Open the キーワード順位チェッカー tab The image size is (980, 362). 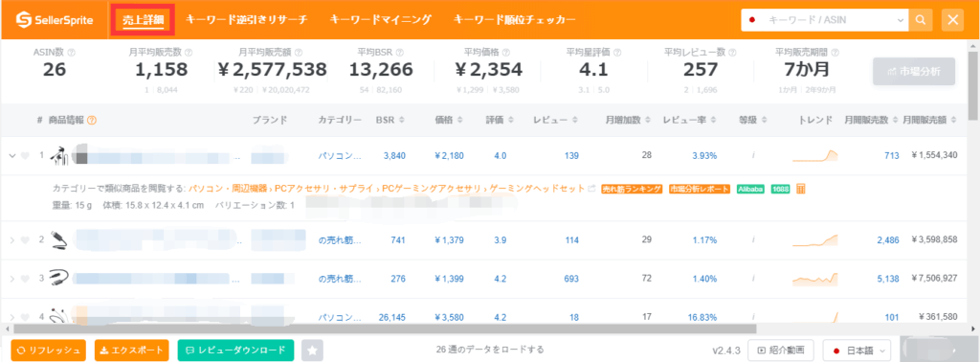click(x=515, y=20)
